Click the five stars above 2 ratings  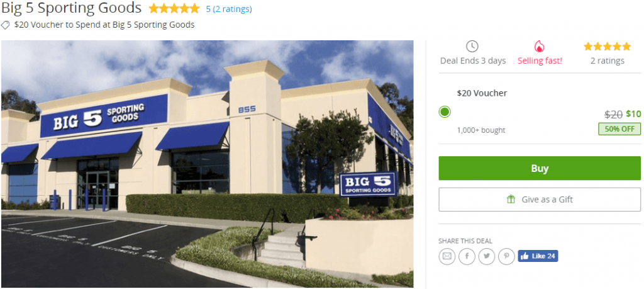607,47
